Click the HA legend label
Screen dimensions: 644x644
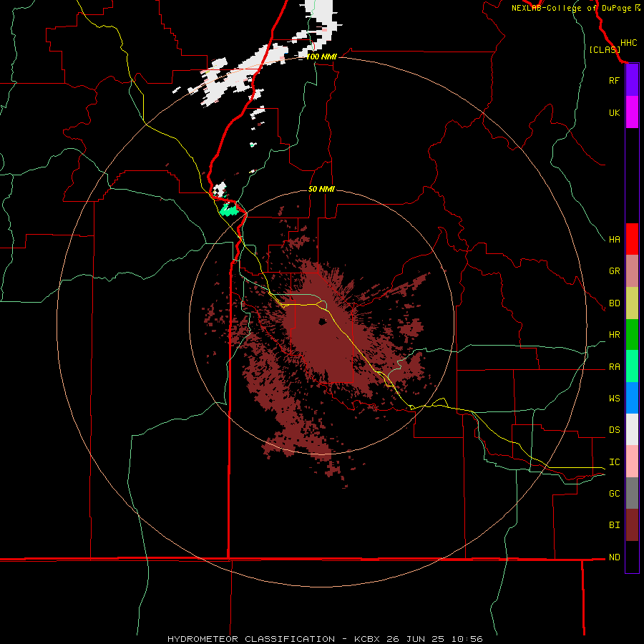(614, 240)
